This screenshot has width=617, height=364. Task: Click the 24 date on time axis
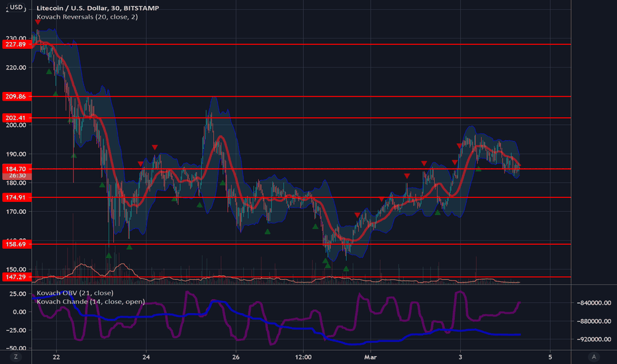click(146, 357)
